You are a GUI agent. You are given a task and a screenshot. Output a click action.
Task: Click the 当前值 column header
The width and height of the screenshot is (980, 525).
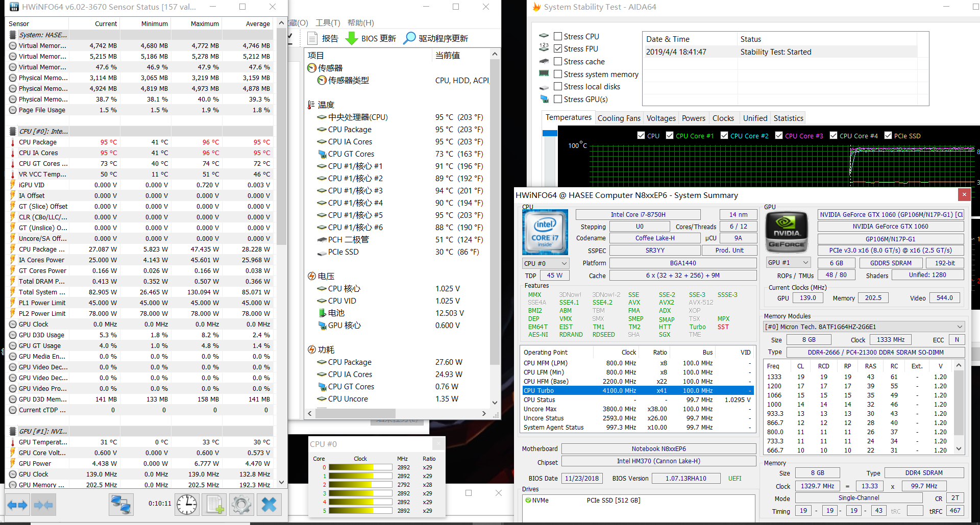(461, 55)
